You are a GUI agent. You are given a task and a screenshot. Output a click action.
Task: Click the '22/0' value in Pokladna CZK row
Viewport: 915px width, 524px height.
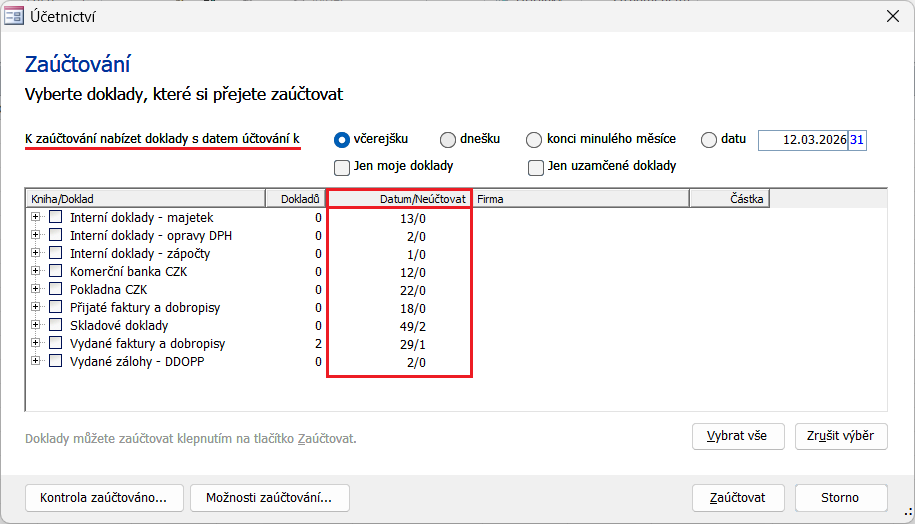coord(413,291)
